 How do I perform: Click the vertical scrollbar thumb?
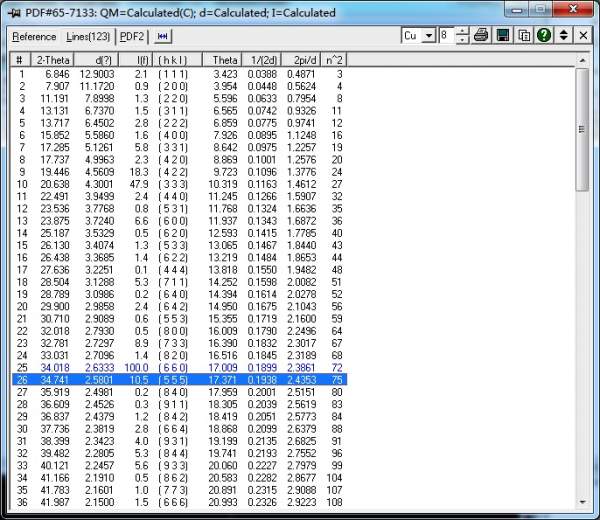[582, 130]
